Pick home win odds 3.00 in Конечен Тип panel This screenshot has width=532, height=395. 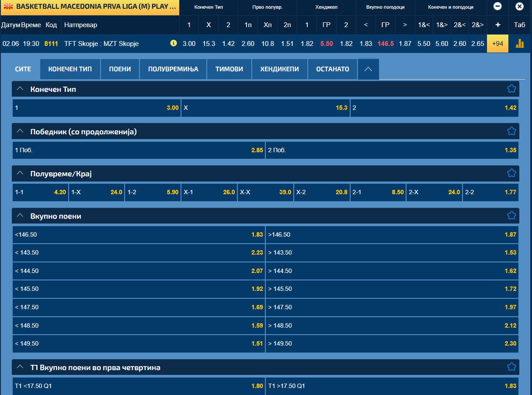pyautogui.click(x=97, y=108)
